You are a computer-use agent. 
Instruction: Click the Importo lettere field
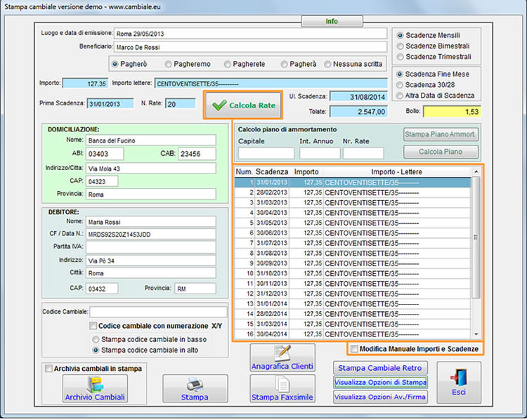271,84
